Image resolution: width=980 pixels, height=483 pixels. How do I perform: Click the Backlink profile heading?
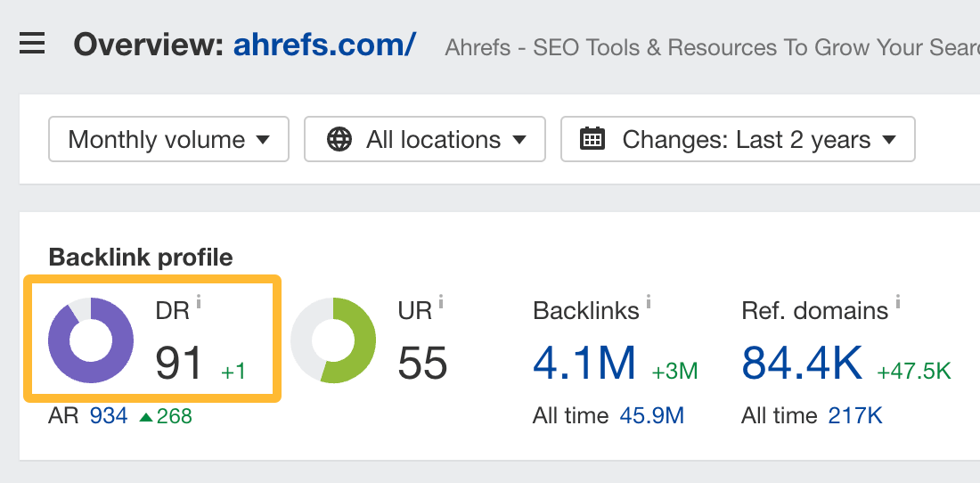point(141,257)
